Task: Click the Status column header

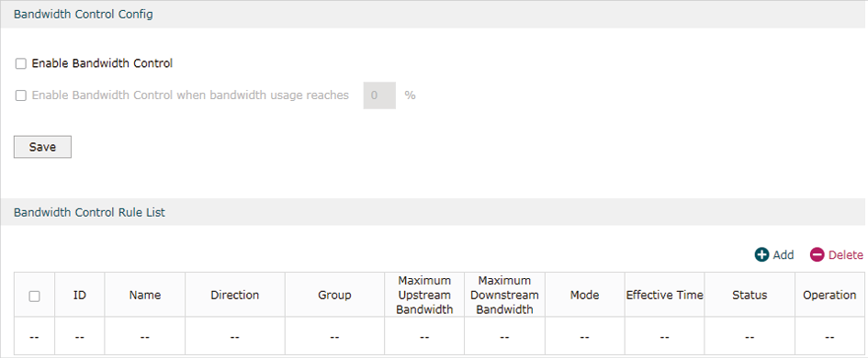Action: pos(750,296)
